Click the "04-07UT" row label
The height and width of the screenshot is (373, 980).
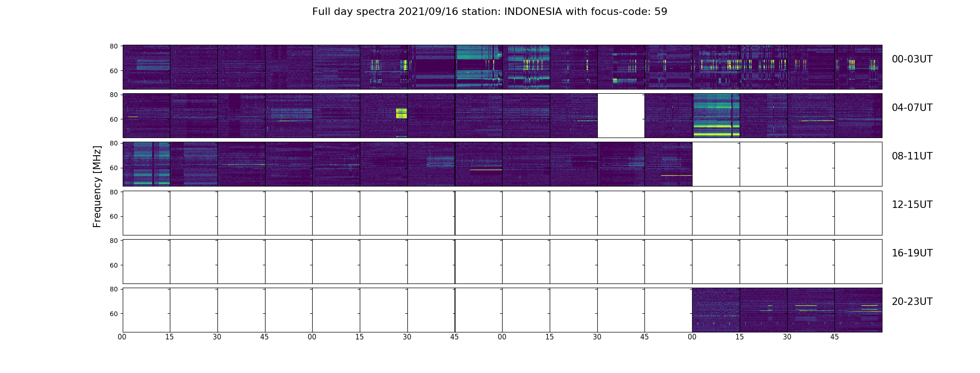912,108
